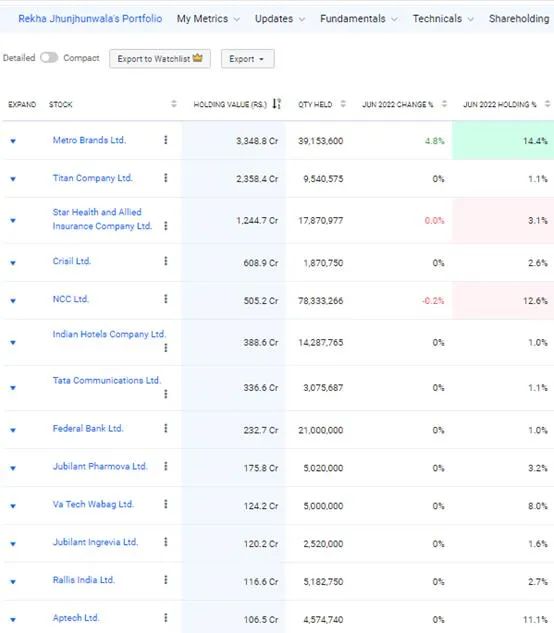Expand the Va Tech Wabag row

(13, 506)
